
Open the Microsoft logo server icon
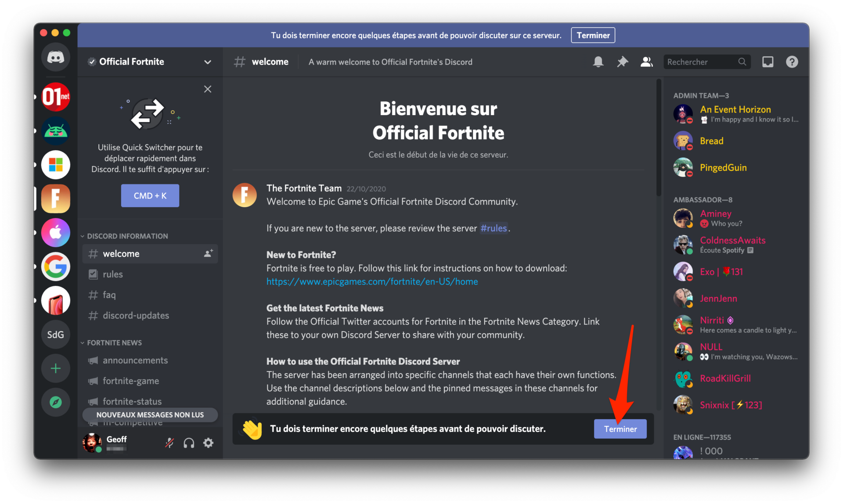pyautogui.click(x=56, y=165)
